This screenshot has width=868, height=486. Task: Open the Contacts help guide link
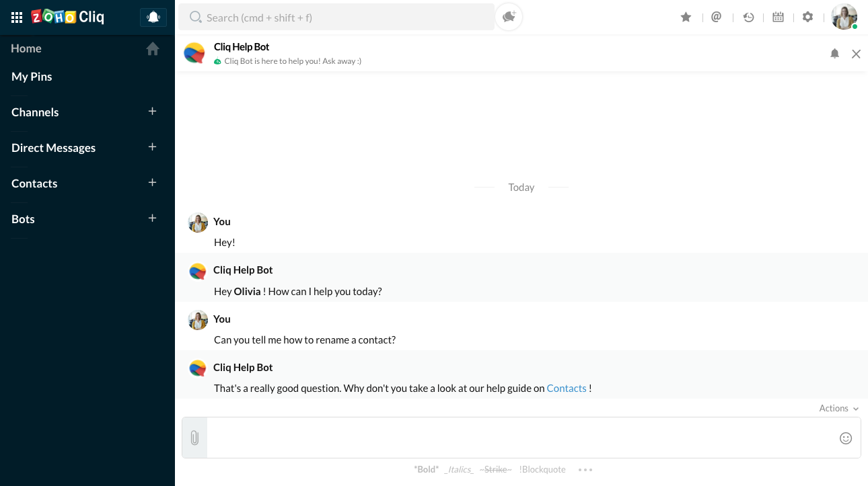(x=567, y=388)
